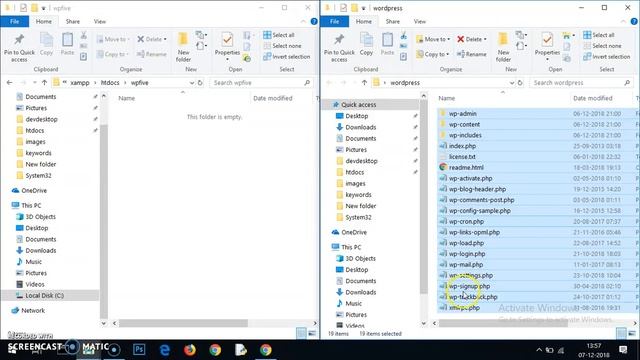Screen dimensions: 640x360
Task: Open the File tab in wordpress window
Action: tap(334, 22)
